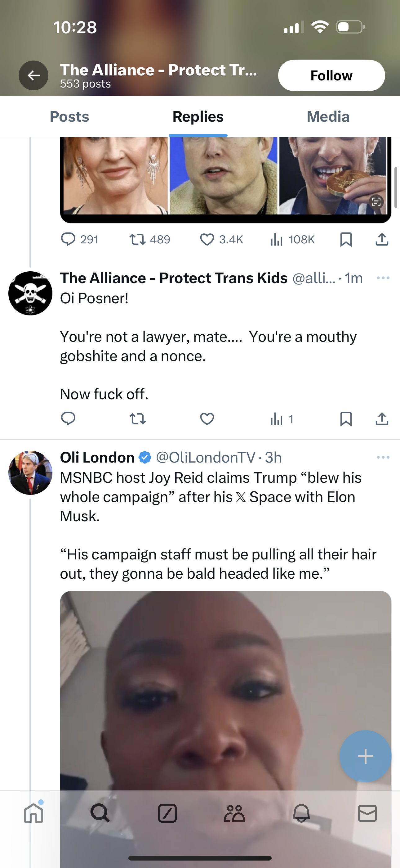Open @OliLondonTV profile handle
400x868 pixels.
coord(205,457)
